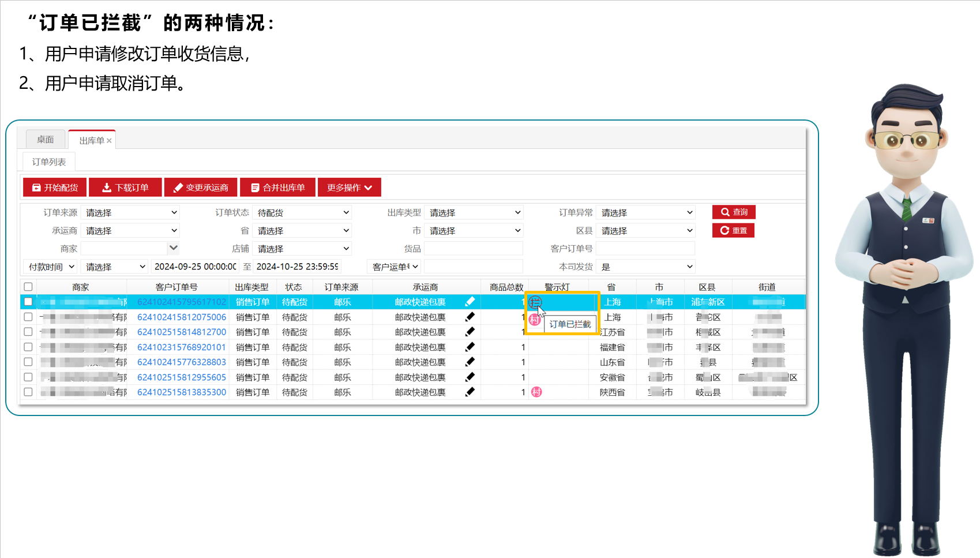Expand the 商家 combo box arrow
This screenshot has height=558, width=980.
pos(173,248)
